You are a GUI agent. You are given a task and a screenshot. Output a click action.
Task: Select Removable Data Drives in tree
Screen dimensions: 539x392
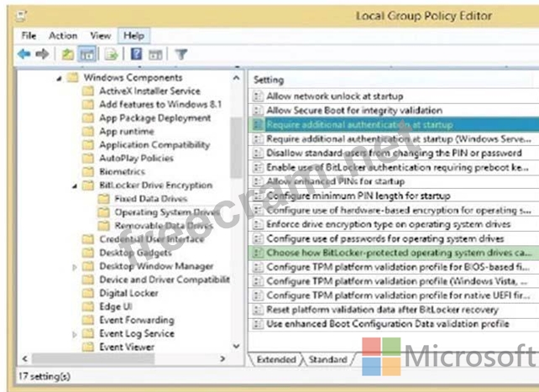(164, 226)
